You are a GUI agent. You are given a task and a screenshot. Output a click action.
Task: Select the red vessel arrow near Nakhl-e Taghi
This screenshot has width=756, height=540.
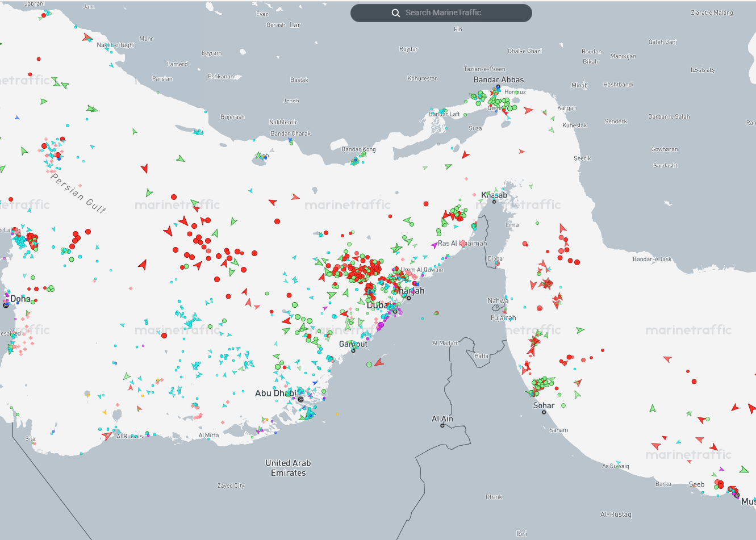point(87,37)
